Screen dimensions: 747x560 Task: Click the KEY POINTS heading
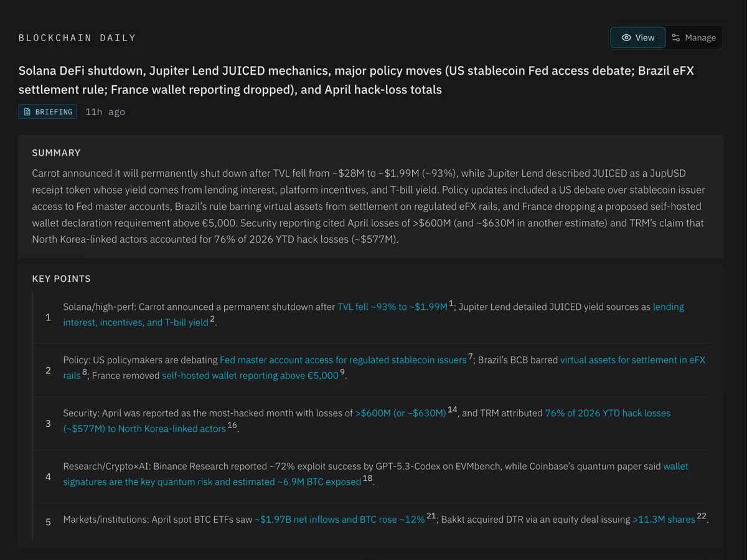pos(61,279)
